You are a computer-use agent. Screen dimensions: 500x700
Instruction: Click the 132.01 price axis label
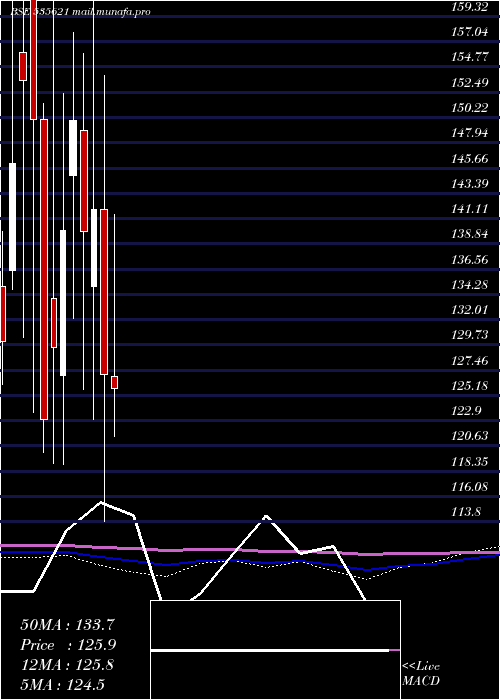tap(470, 310)
